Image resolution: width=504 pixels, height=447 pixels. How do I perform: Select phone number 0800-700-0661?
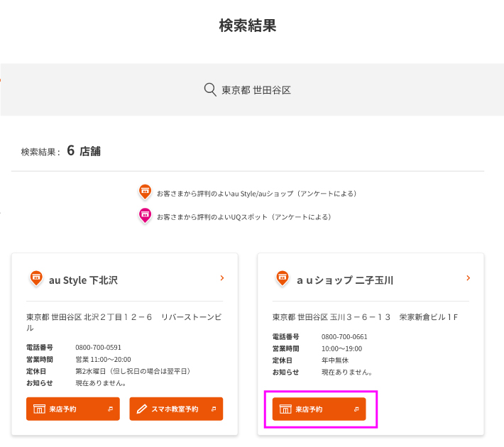click(x=344, y=337)
